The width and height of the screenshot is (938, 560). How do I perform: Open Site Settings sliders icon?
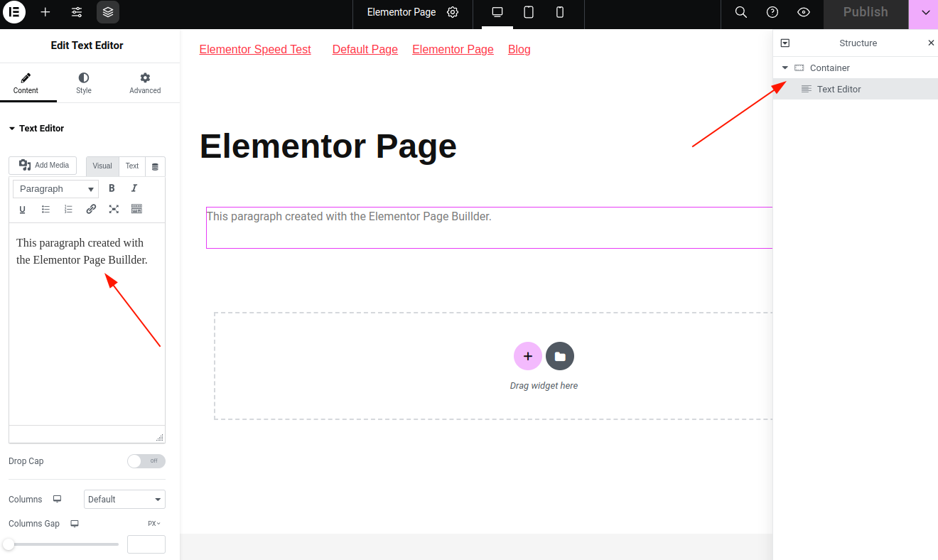(x=77, y=12)
